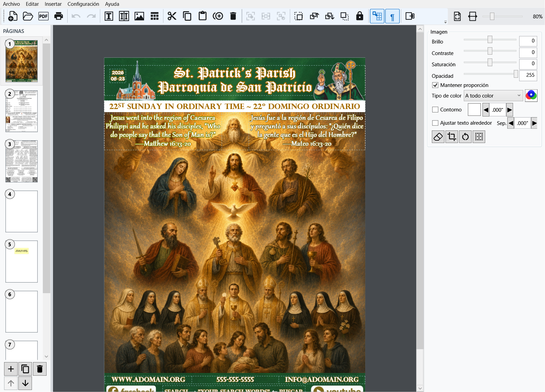Insert an image with the picture icon
This screenshot has width=545, height=392.
[x=139, y=16]
